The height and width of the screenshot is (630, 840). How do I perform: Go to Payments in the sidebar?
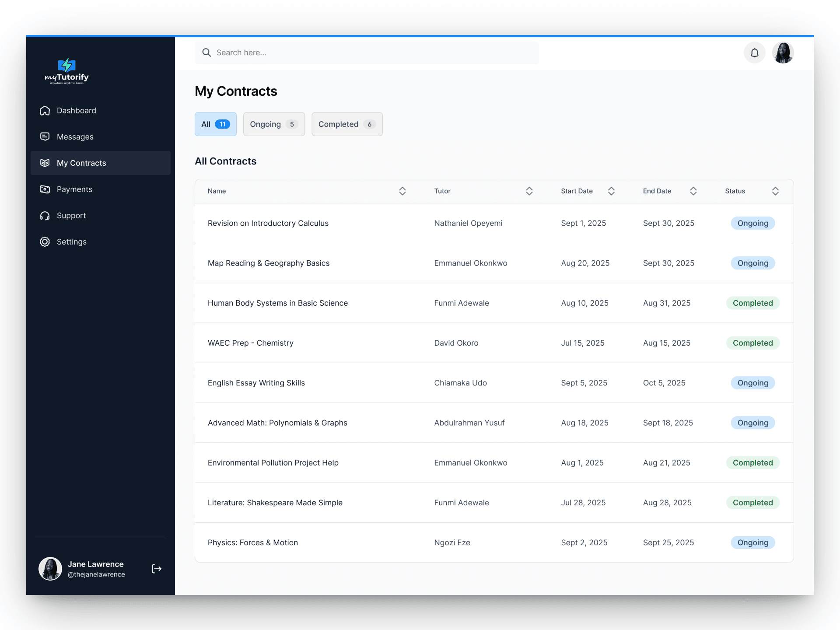[74, 189]
